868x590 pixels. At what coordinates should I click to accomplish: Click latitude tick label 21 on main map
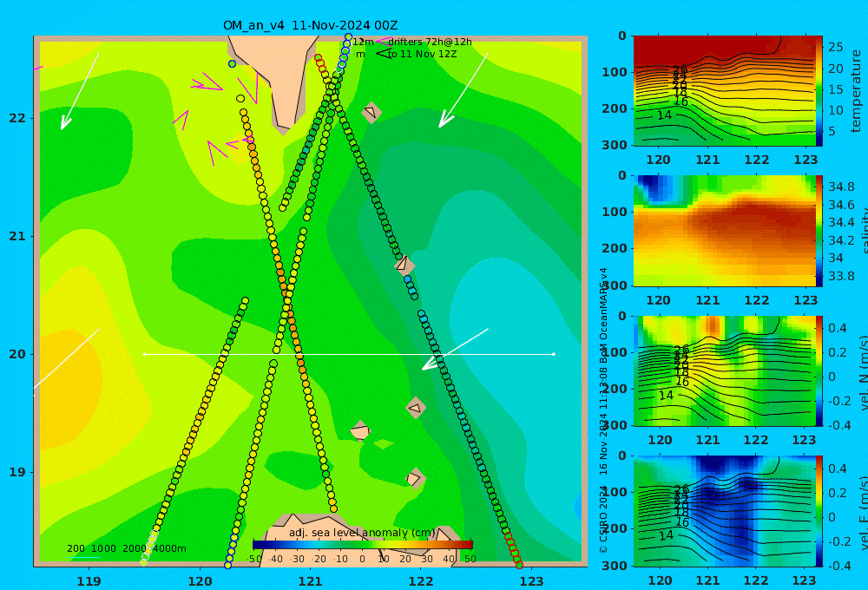[x=17, y=236]
